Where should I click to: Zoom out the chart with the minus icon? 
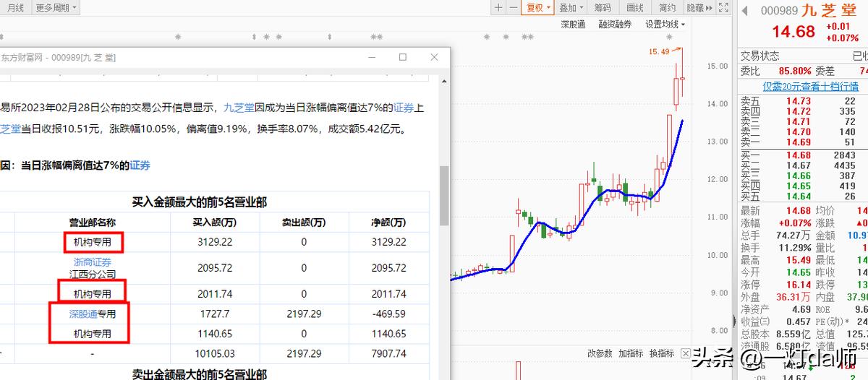click(513, 8)
